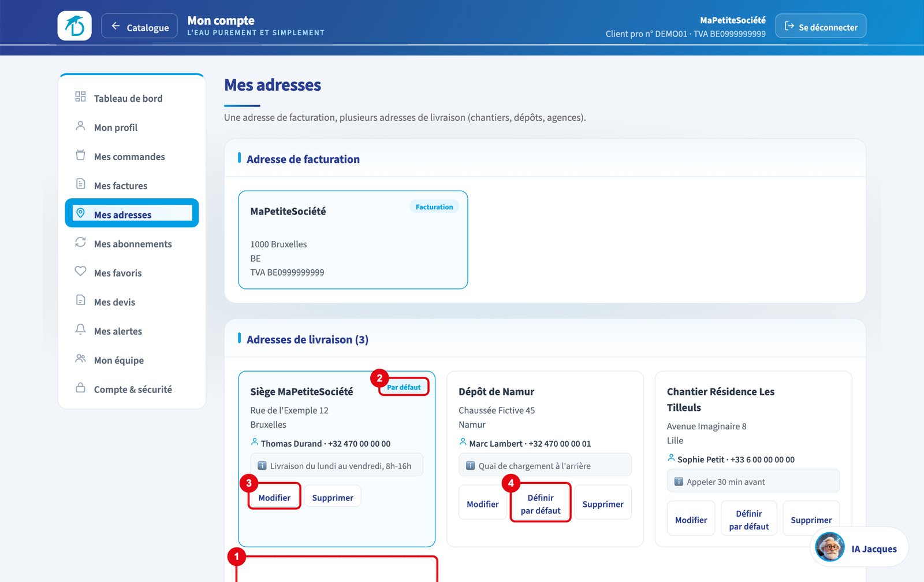Click the info icon beside Quai de chargement
Image resolution: width=924 pixels, height=582 pixels.
470,466
